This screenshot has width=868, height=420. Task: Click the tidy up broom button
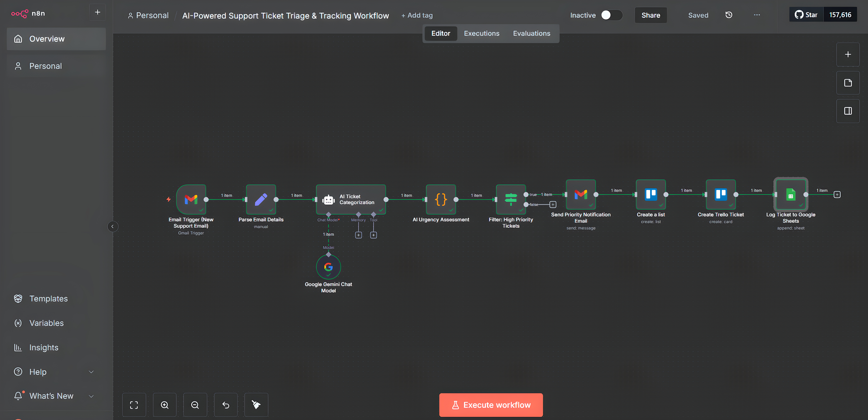click(256, 405)
